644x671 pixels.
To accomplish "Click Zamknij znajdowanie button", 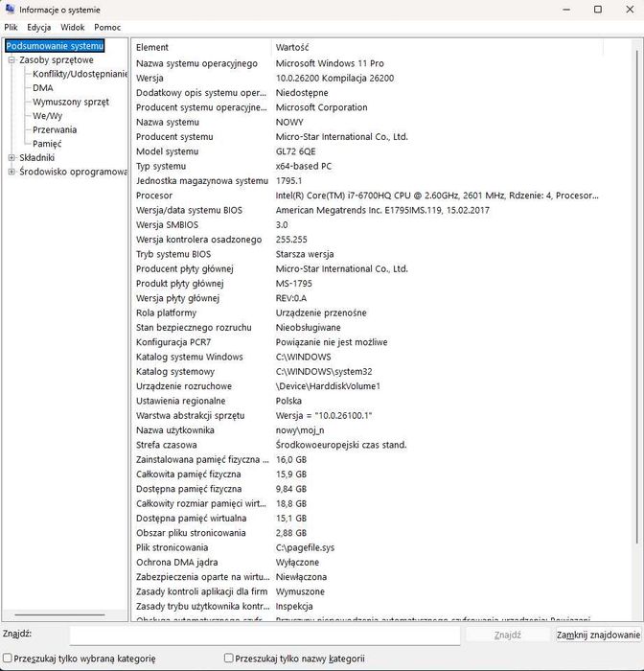I will (598, 635).
